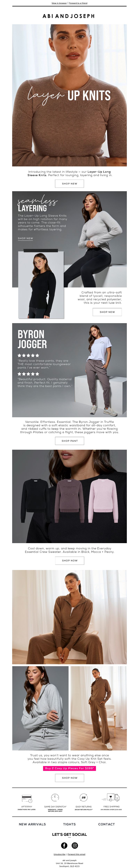
Task: Open View in browser link
Action: tap(59, 3)
